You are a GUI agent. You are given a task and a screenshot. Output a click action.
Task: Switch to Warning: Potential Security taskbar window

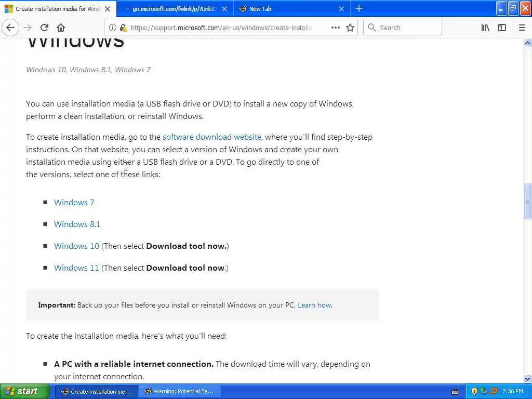coord(179,392)
